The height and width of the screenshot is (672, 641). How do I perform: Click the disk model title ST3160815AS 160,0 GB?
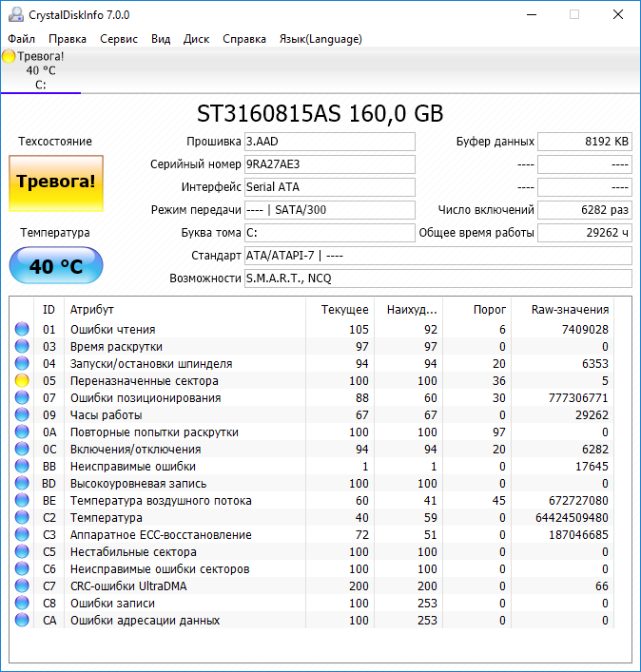tap(320, 114)
